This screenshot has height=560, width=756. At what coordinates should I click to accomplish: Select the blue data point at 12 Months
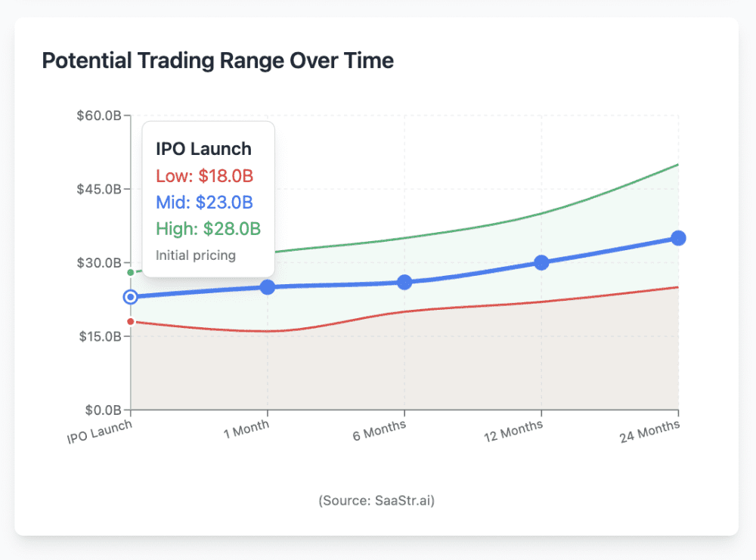(541, 263)
